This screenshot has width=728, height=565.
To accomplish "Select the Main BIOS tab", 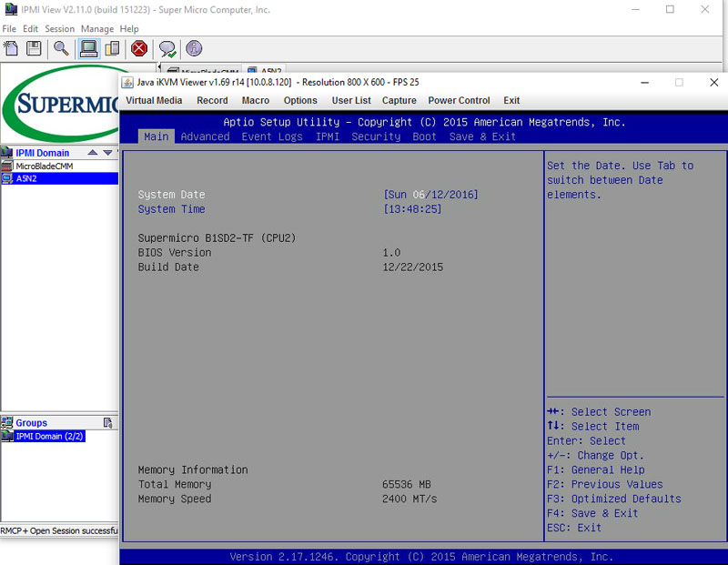I will (x=156, y=136).
